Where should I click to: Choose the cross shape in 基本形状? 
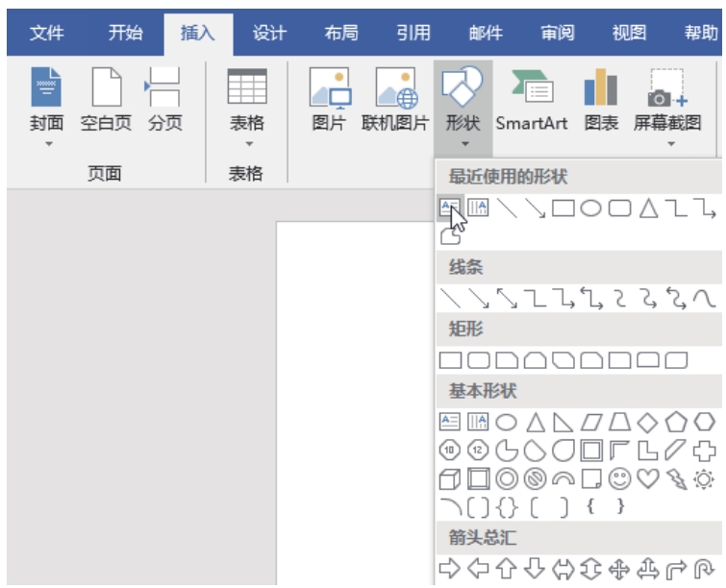[704, 451]
